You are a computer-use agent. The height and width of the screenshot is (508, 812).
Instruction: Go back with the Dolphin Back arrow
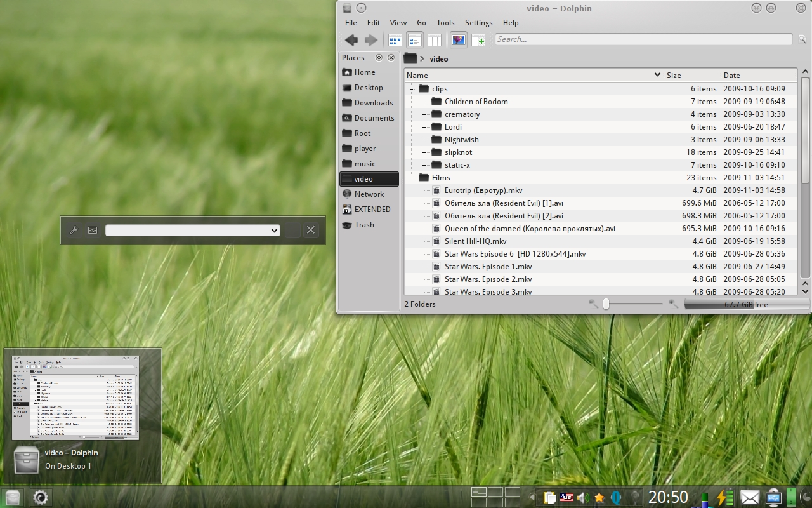[351, 40]
